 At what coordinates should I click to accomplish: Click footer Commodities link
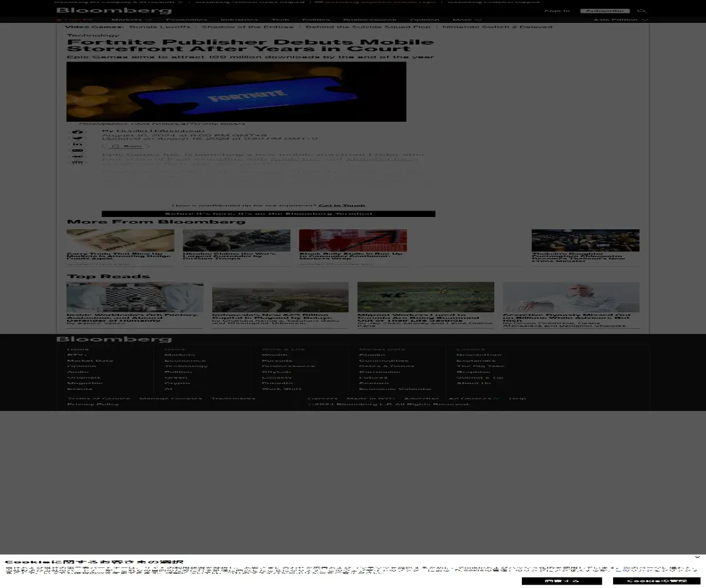tap(384, 360)
